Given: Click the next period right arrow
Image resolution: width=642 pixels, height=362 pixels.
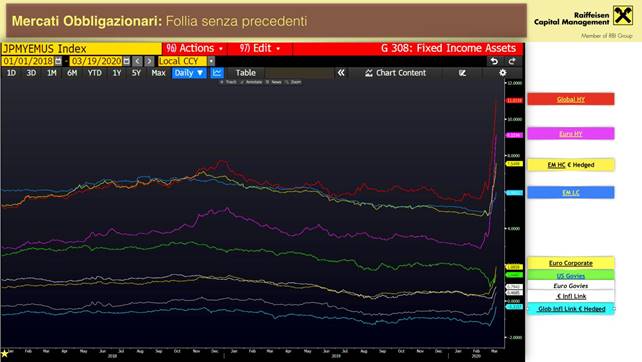Looking at the screenshot, I should [x=149, y=61].
